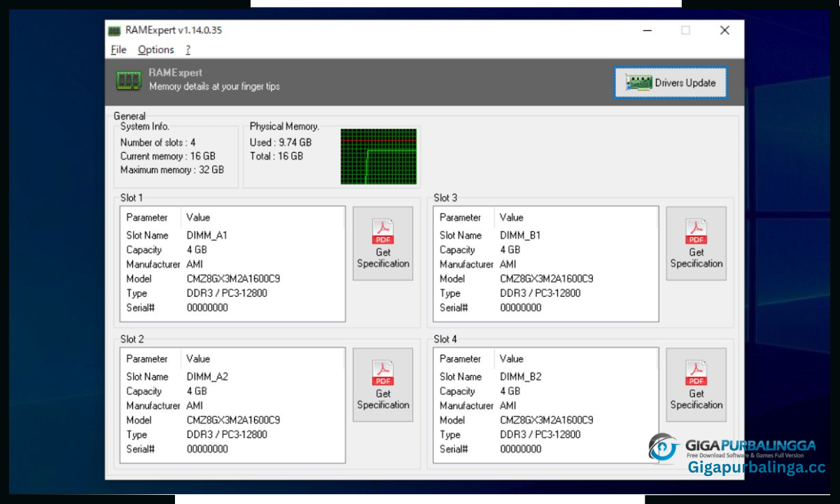Click the Maximum memory : 32 GB text
Image resolution: width=840 pixels, height=504 pixels.
[172, 170]
